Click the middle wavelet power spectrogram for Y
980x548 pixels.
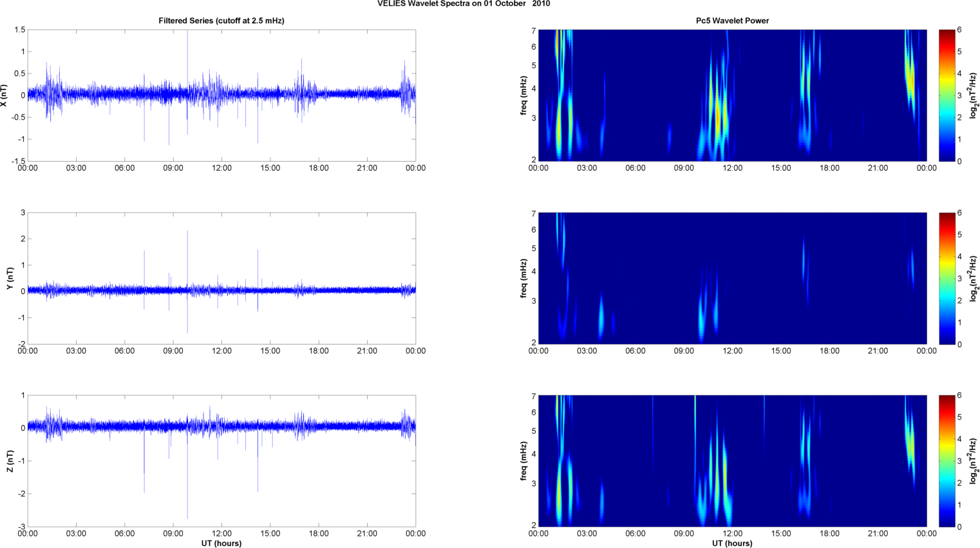[x=732, y=278]
